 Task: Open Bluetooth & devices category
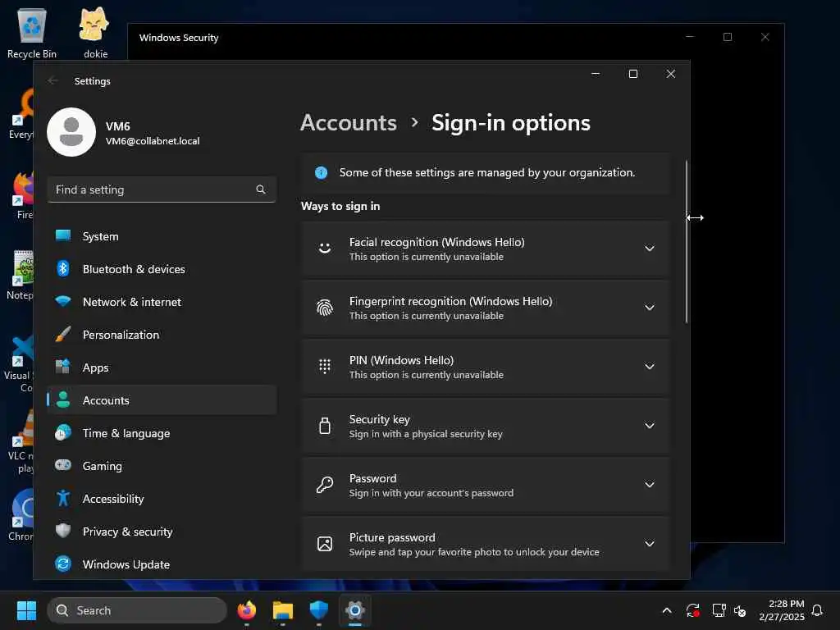[162, 268]
